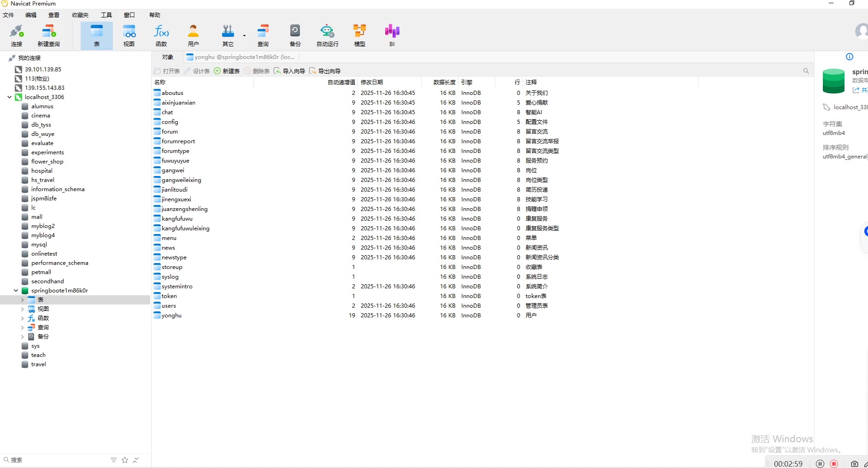
Task: Click the New Query (新建查询) toolbar icon
Action: click(x=49, y=35)
